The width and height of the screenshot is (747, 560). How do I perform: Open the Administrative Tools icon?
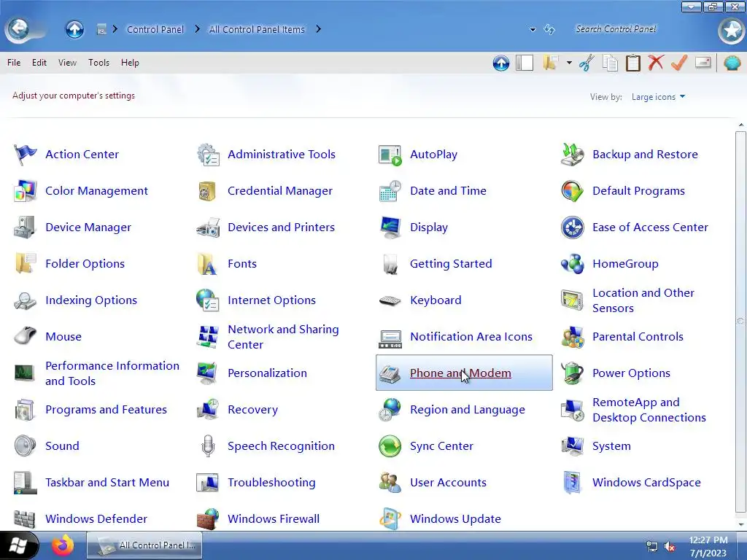coord(208,155)
